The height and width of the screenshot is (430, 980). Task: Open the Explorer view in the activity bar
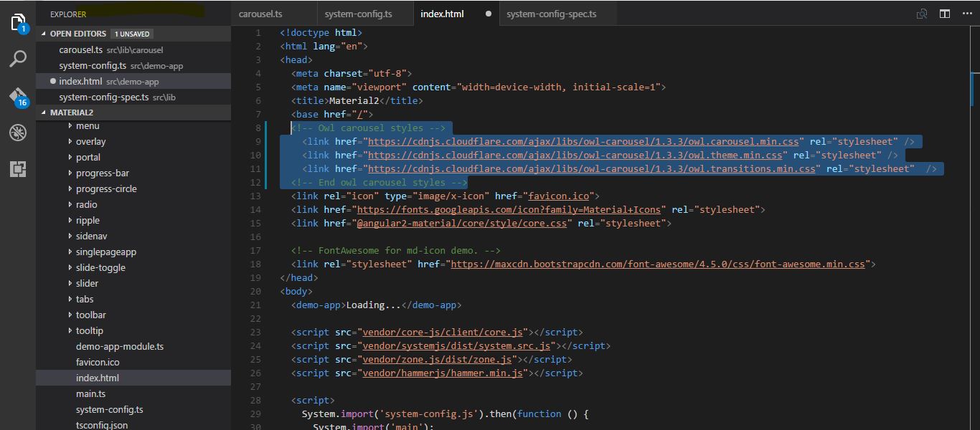tap(18, 23)
